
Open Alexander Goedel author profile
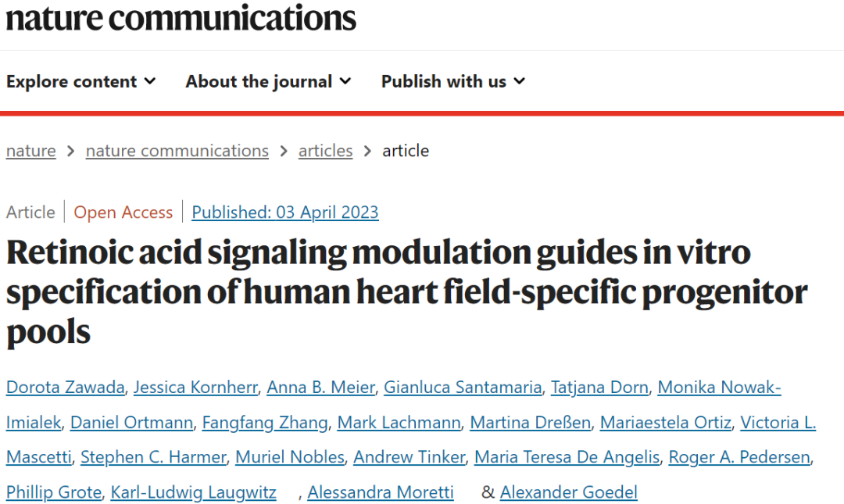point(569,492)
